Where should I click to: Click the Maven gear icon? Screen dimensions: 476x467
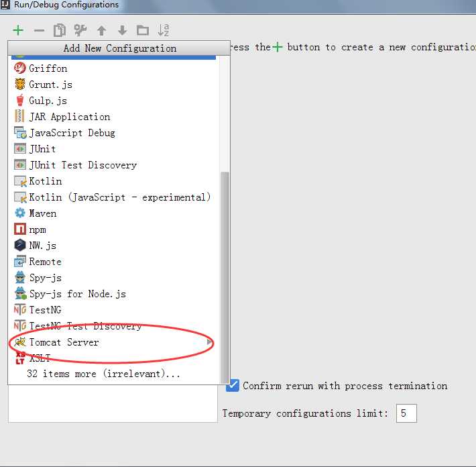(19, 213)
